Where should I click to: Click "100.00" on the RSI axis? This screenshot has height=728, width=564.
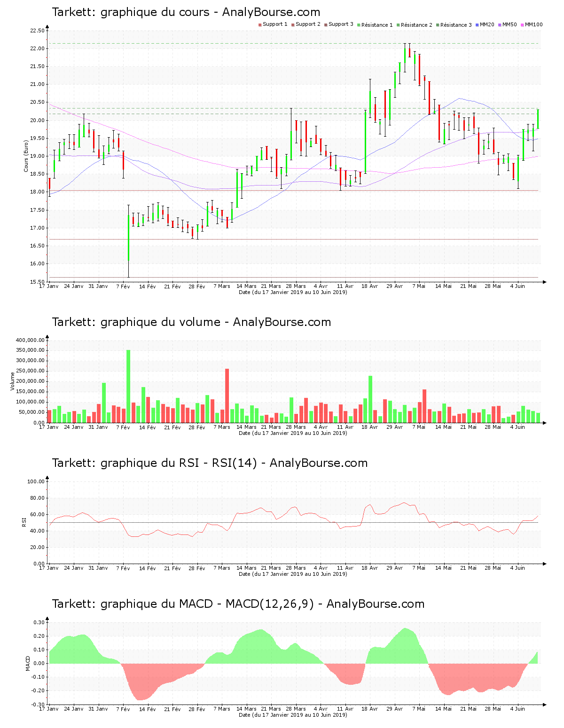click(x=36, y=482)
